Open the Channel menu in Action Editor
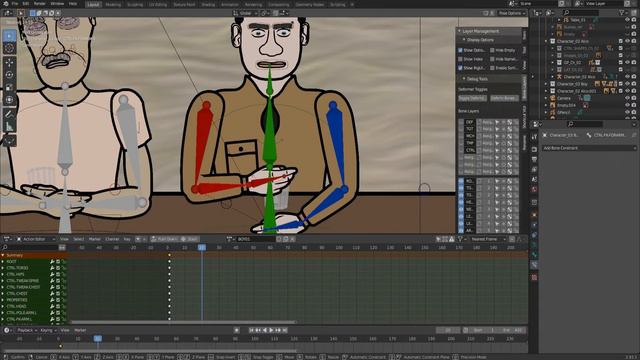 [112, 239]
